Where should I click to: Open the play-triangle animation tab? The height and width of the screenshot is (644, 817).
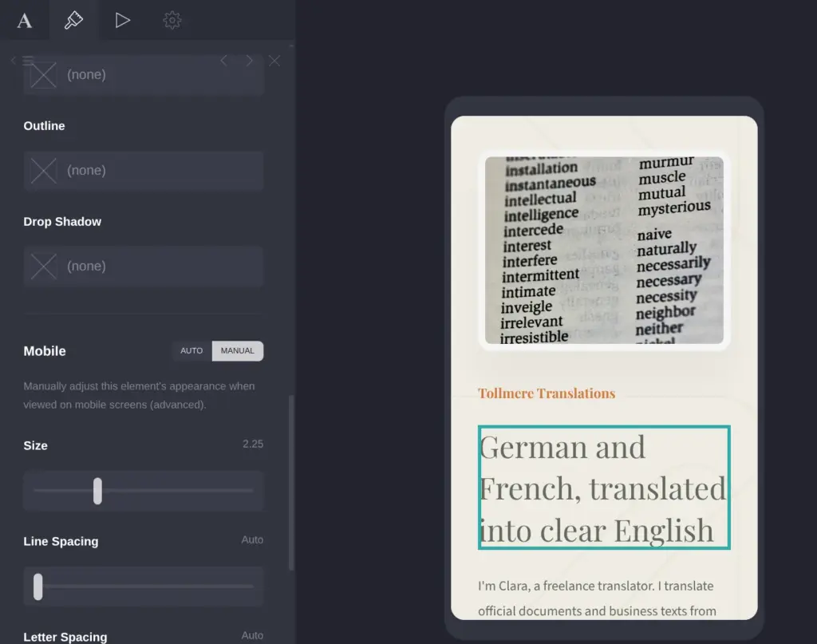[x=122, y=20]
